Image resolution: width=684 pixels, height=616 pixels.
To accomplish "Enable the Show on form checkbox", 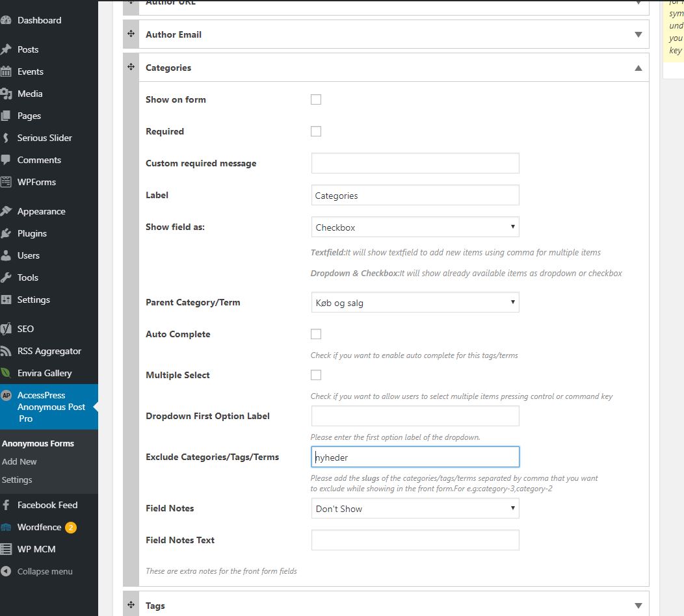I will [316, 99].
